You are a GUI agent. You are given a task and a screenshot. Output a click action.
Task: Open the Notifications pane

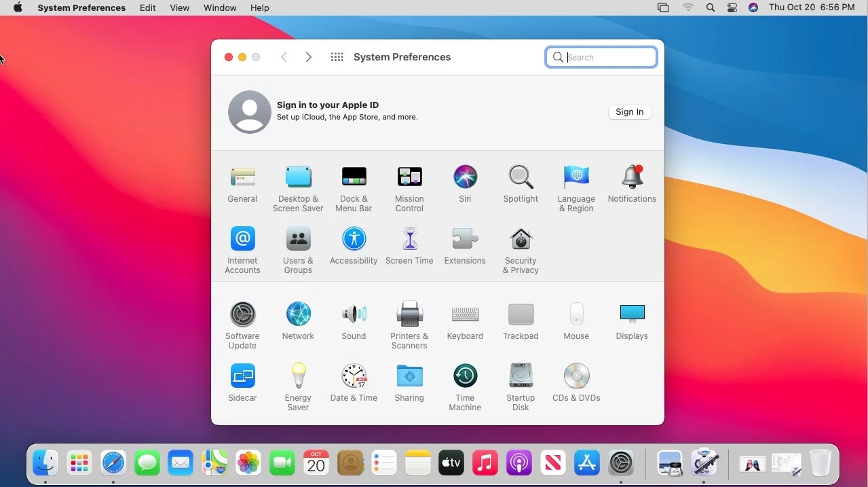coord(631,176)
